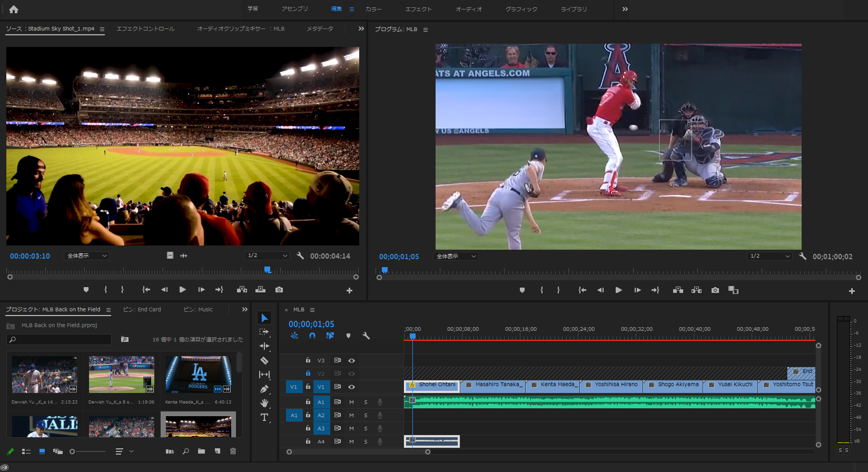Open Program monitor comparison view icon

733,290
